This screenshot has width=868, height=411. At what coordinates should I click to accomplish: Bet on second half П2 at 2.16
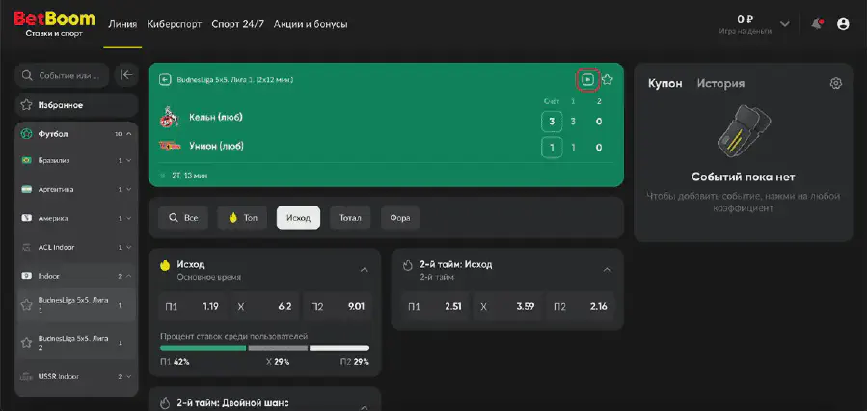[581, 306]
